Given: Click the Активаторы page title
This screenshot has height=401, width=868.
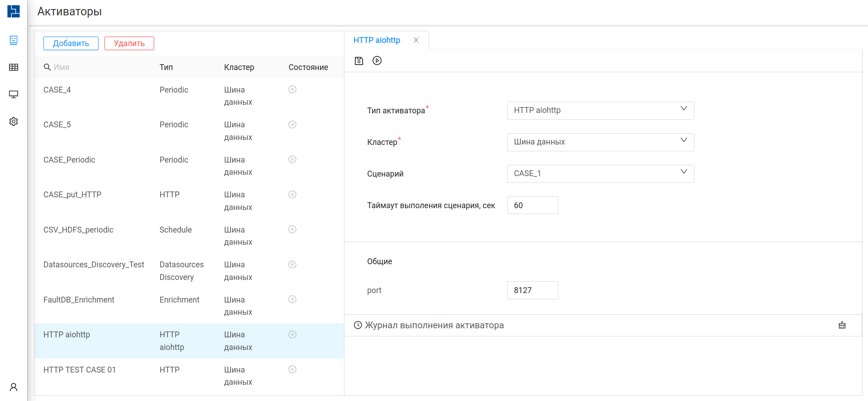Looking at the screenshot, I should pyautogui.click(x=70, y=12).
